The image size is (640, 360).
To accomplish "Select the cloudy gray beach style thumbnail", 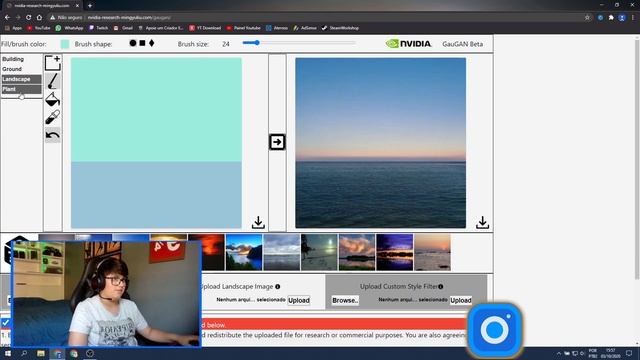I will point(282,252).
